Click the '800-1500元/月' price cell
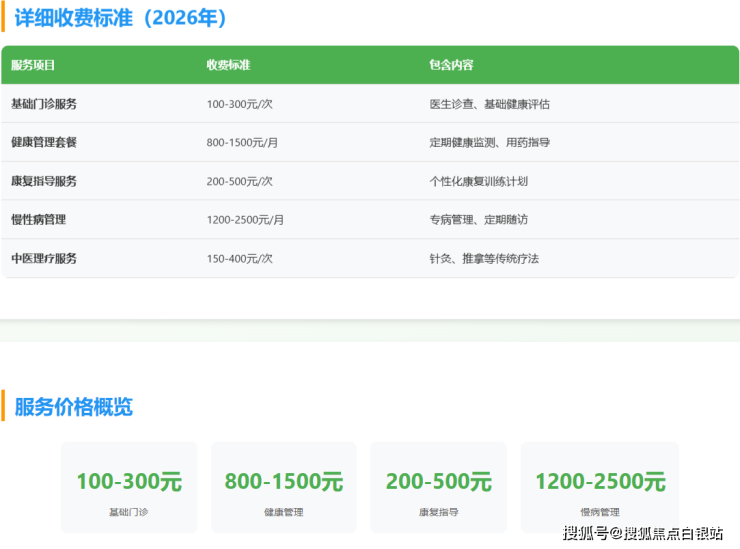This screenshot has height=549, width=740. click(x=242, y=142)
